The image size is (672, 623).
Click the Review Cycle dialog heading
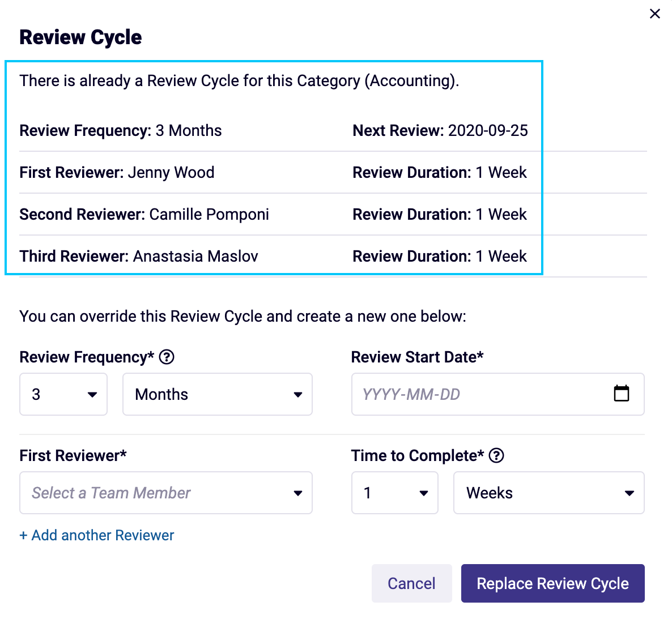[x=80, y=37]
